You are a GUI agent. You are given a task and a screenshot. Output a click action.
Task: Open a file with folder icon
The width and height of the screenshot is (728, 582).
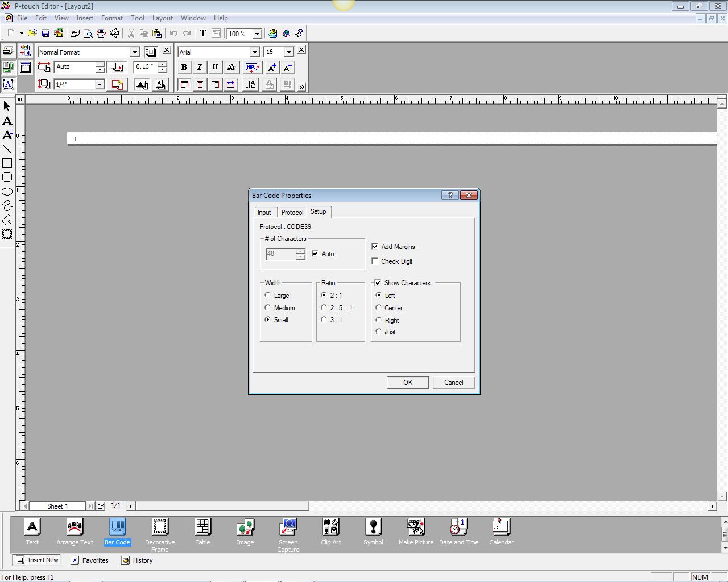[32, 34]
